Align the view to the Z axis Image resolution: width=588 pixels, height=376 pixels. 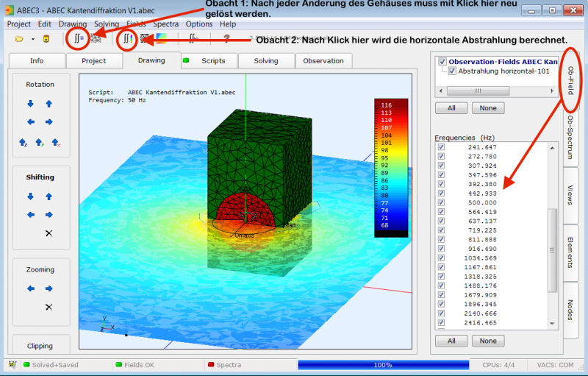[24, 143]
